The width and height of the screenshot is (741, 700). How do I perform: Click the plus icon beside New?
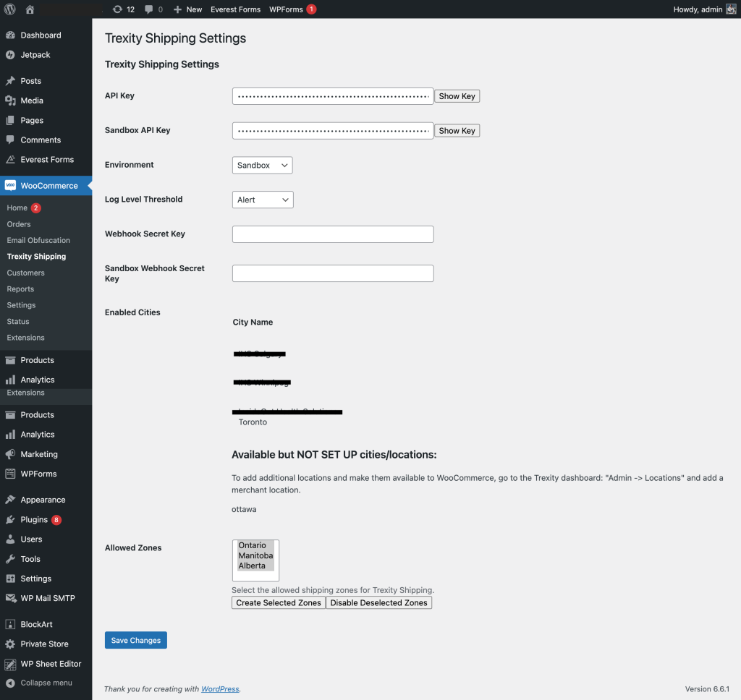click(177, 9)
